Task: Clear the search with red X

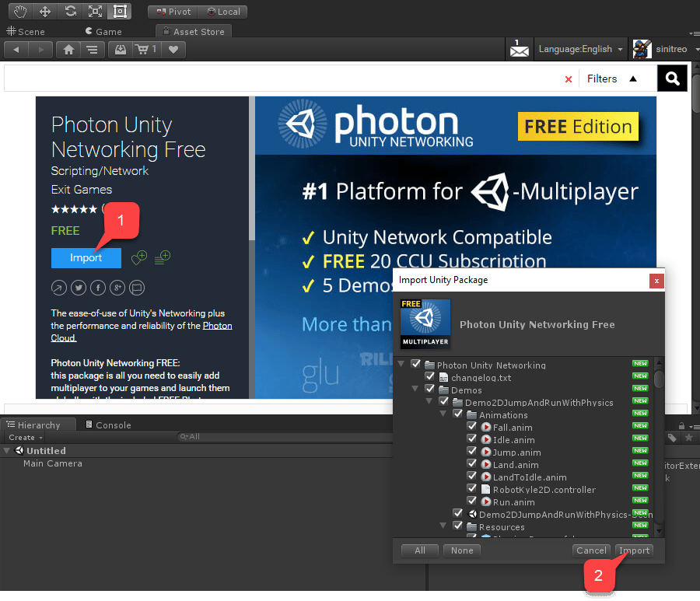Action: click(569, 79)
